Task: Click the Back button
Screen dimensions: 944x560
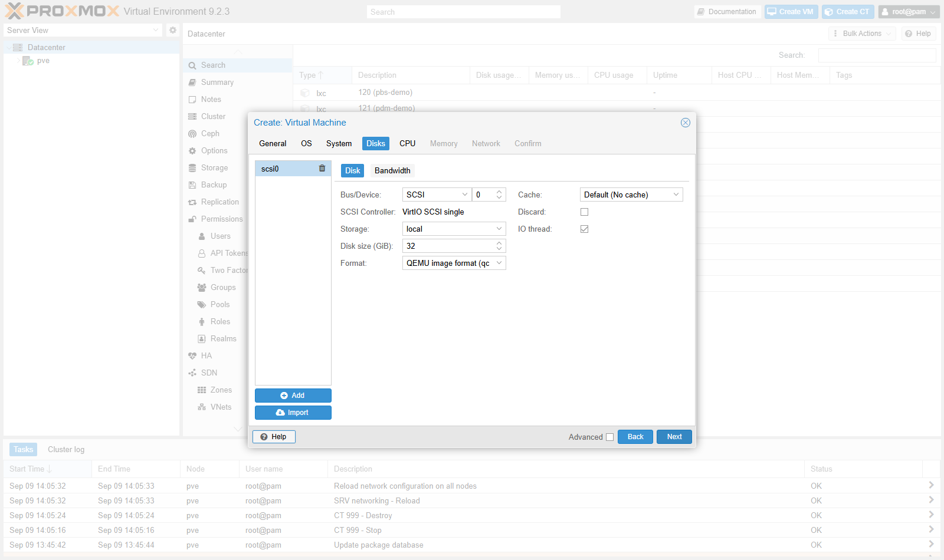Action: (x=635, y=437)
